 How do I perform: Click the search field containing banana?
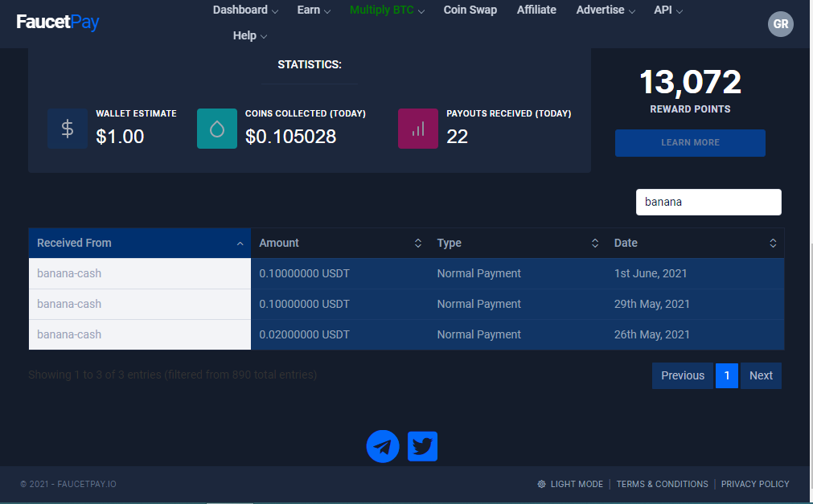tap(708, 202)
